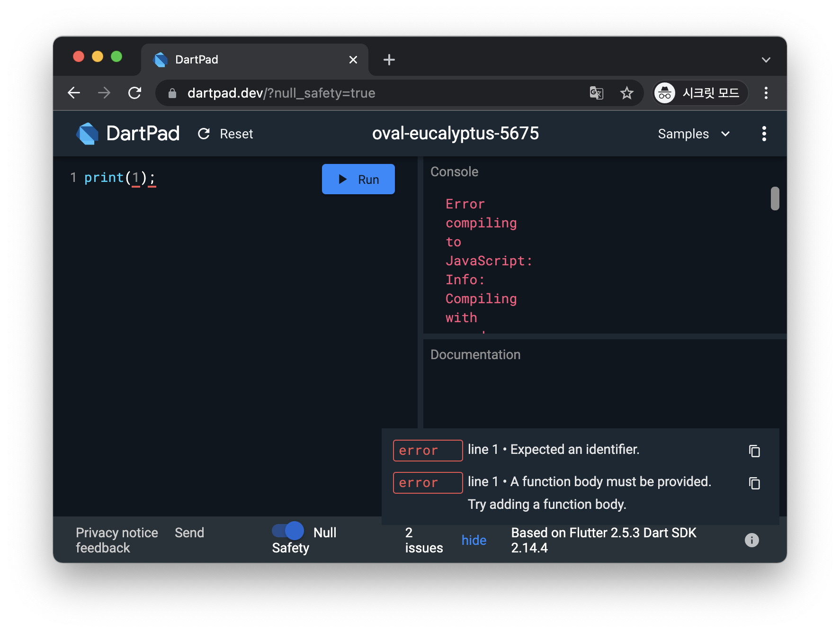The height and width of the screenshot is (633, 840).
Task: Run the Dart code
Action: click(x=358, y=179)
